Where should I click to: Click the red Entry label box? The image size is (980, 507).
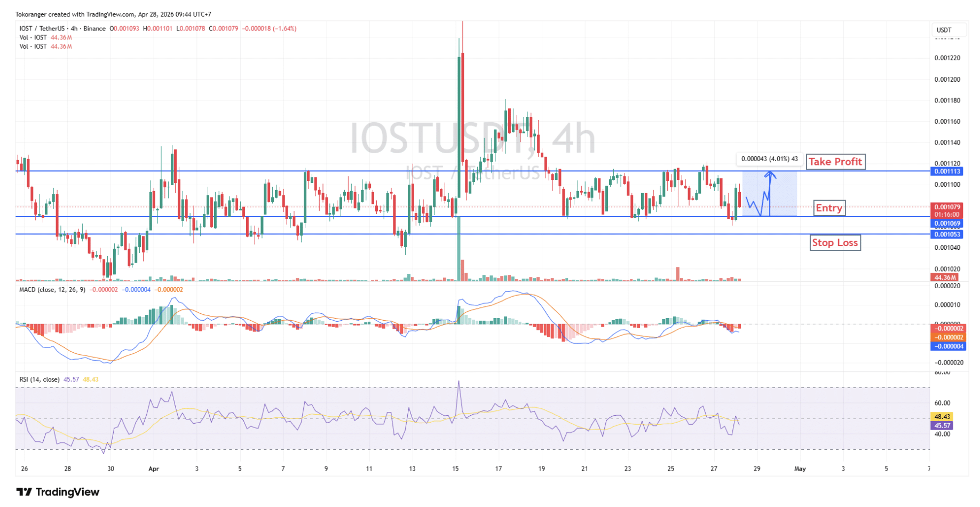tap(828, 208)
